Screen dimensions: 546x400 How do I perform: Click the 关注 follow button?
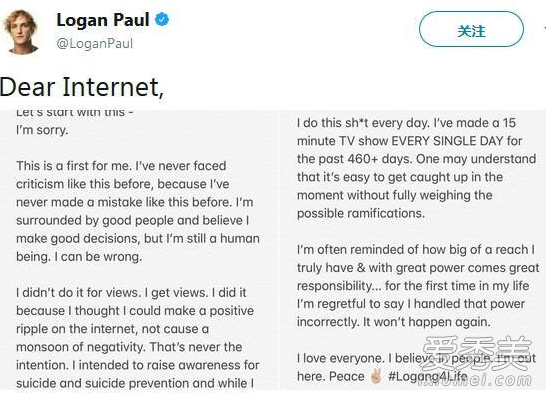click(471, 29)
